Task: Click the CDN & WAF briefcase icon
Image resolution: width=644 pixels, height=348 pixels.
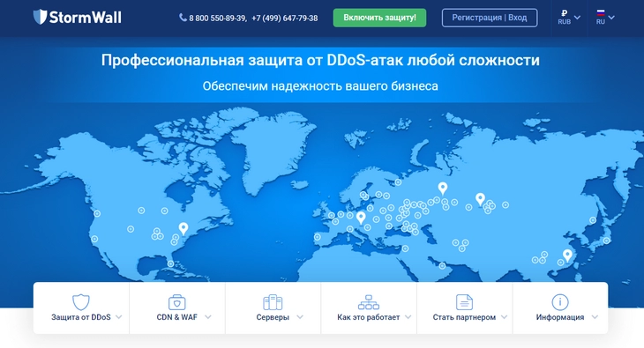Action: [x=177, y=302]
